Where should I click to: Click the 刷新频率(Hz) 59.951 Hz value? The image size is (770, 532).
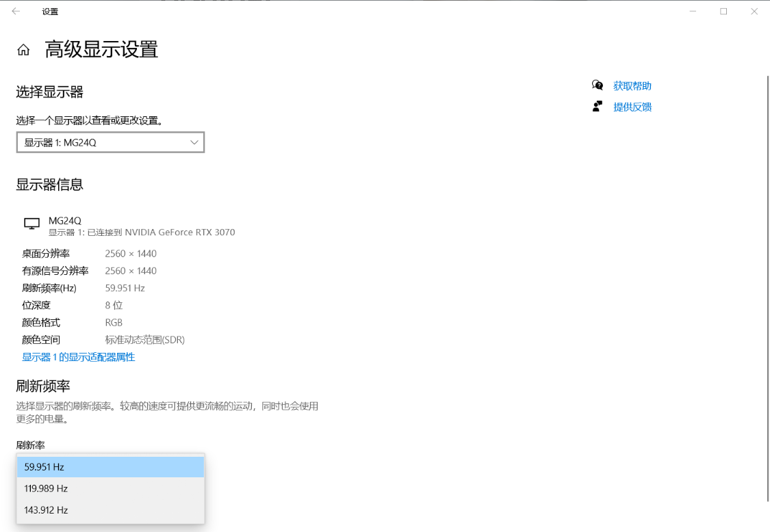(x=125, y=288)
